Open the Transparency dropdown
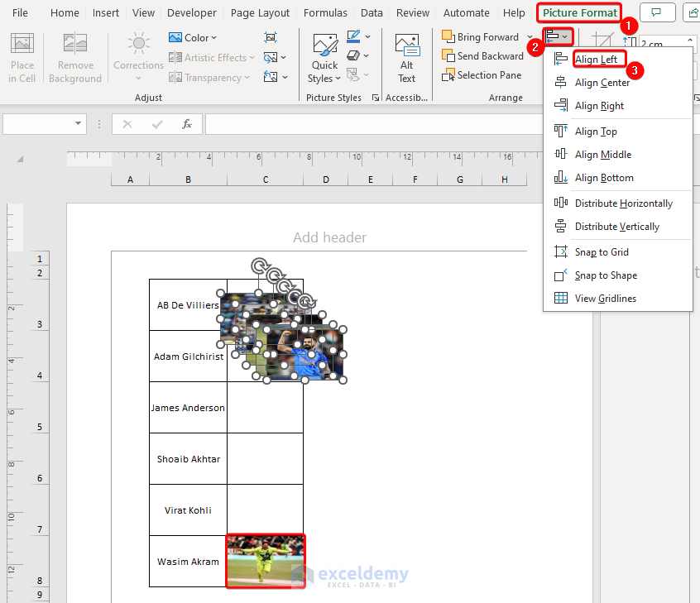Screen dimensions: 700x603 pos(209,78)
